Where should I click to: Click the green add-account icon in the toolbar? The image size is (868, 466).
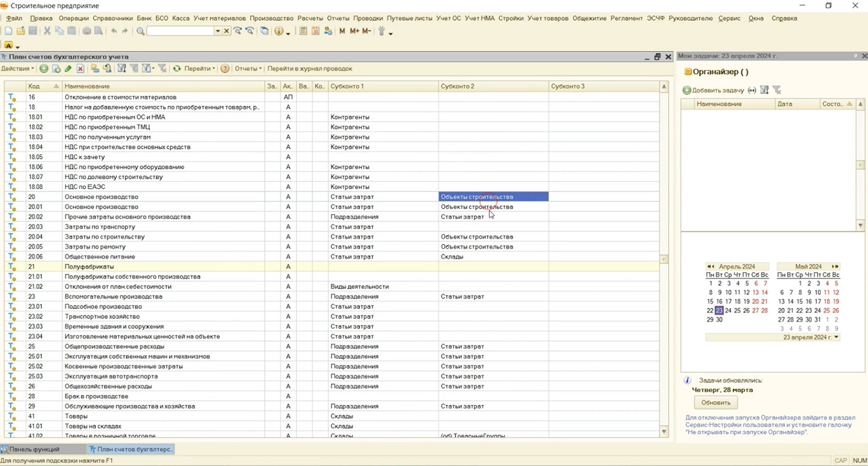[43, 69]
